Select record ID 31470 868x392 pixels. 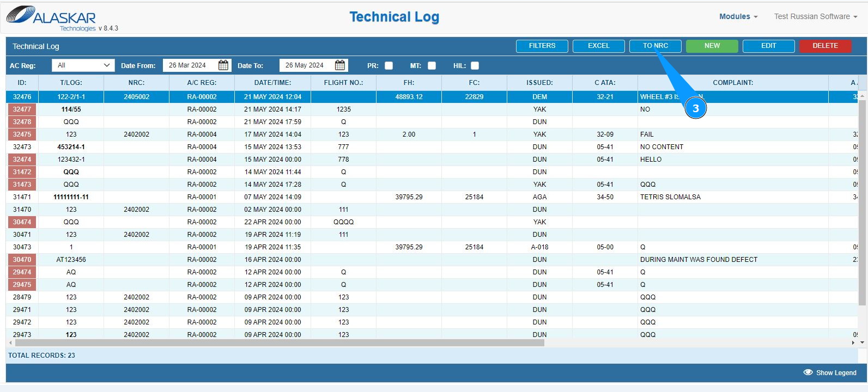[22, 210]
